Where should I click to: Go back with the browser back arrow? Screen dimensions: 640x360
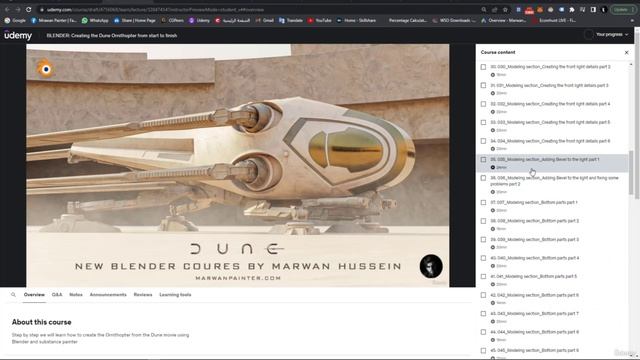[x=7, y=9]
